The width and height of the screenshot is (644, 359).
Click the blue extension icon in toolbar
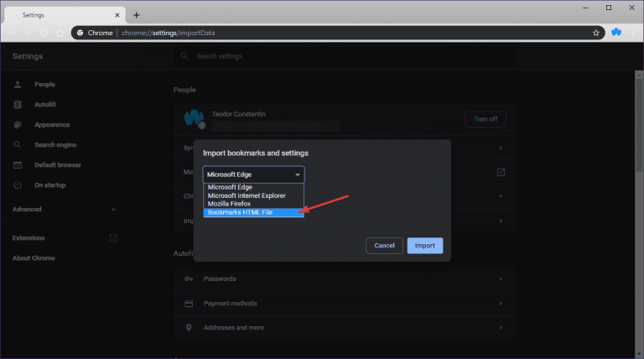tap(616, 33)
